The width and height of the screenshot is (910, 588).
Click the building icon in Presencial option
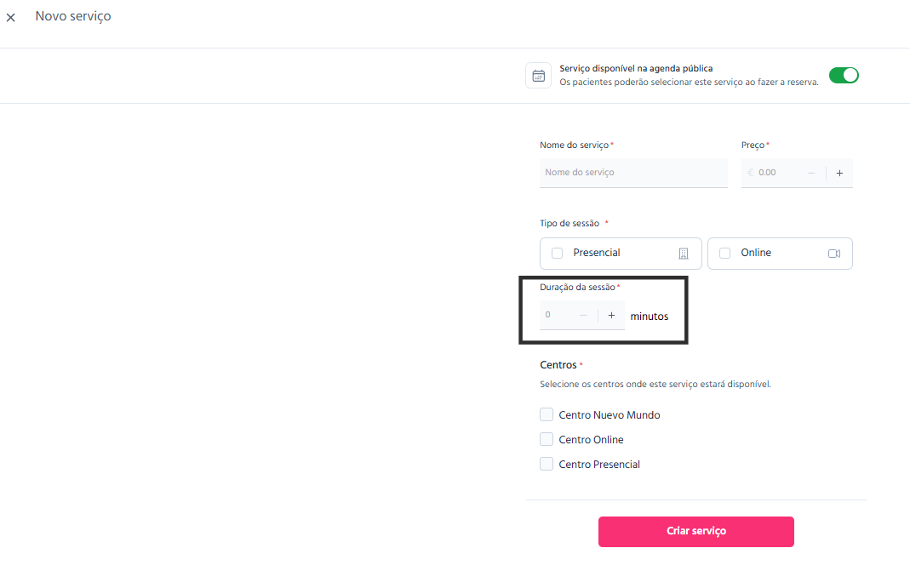[x=684, y=254]
